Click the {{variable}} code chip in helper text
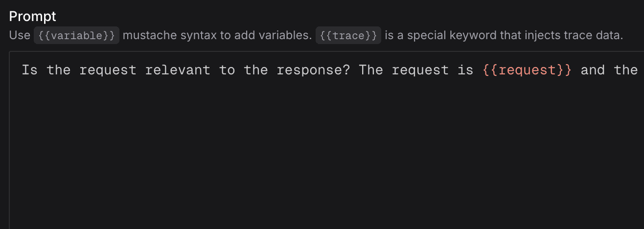The height and width of the screenshot is (229, 644). click(x=76, y=36)
